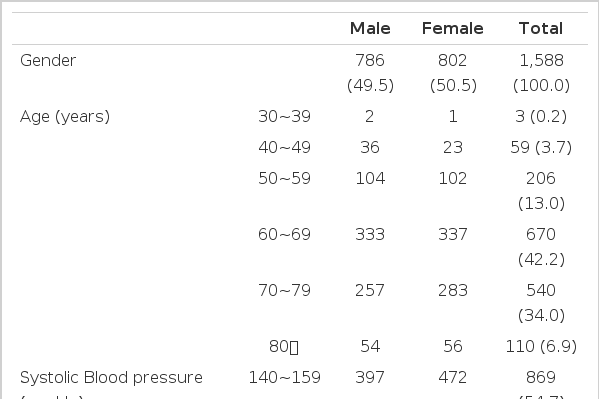Click female count value 802
Viewport: 599px width, 399px height.
coord(453,60)
